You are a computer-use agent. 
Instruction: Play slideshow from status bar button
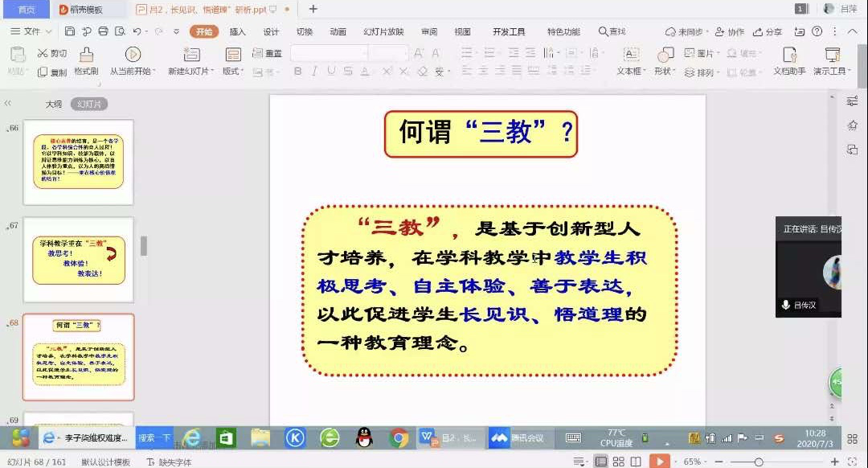point(658,462)
